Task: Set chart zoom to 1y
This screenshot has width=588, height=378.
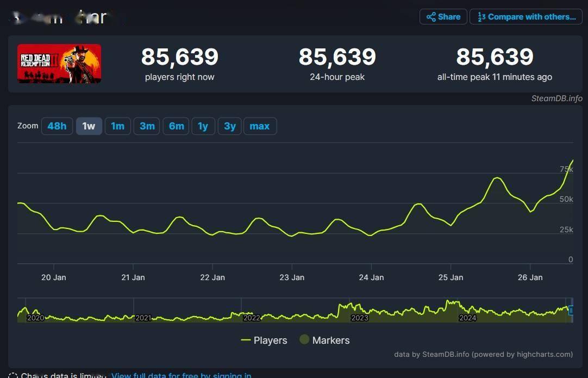Action: coord(203,126)
